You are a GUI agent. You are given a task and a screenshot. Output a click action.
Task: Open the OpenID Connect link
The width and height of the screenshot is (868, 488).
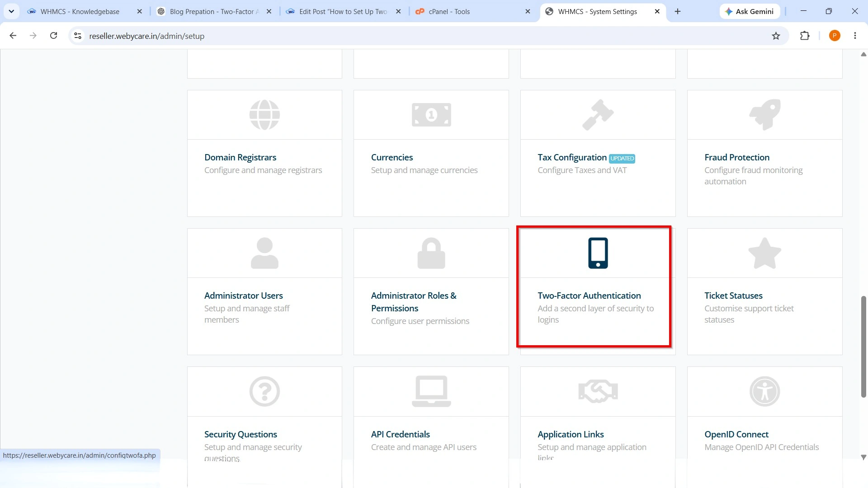click(736, 434)
